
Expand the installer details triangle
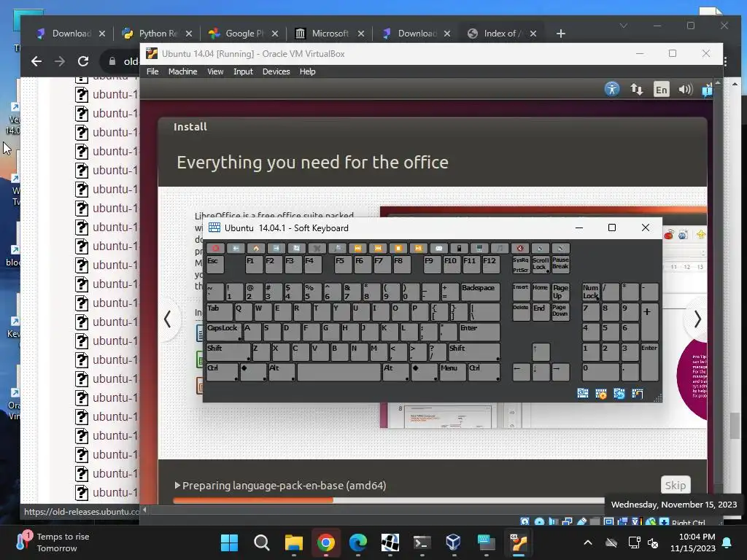click(x=177, y=485)
